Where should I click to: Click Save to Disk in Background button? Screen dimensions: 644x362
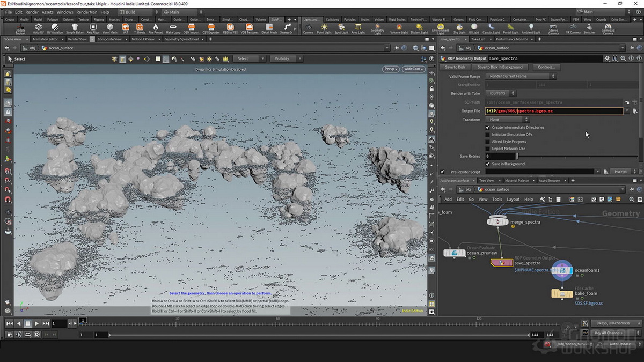point(500,67)
